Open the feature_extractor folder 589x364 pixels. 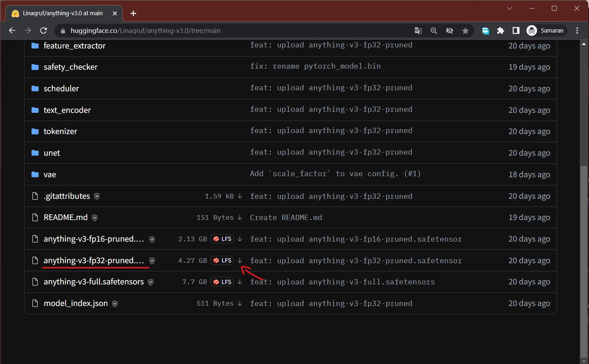click(x=74, y=46)
